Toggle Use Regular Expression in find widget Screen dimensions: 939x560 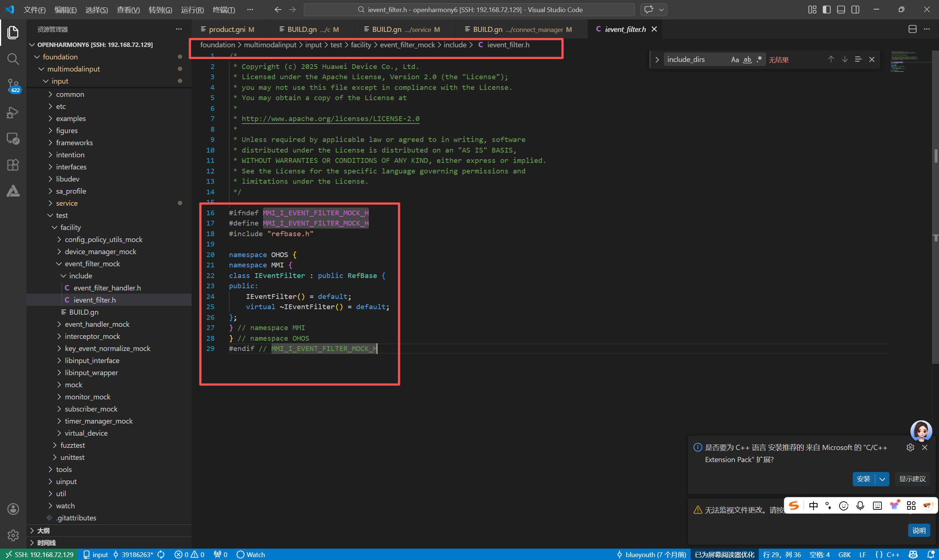point(759,60)
